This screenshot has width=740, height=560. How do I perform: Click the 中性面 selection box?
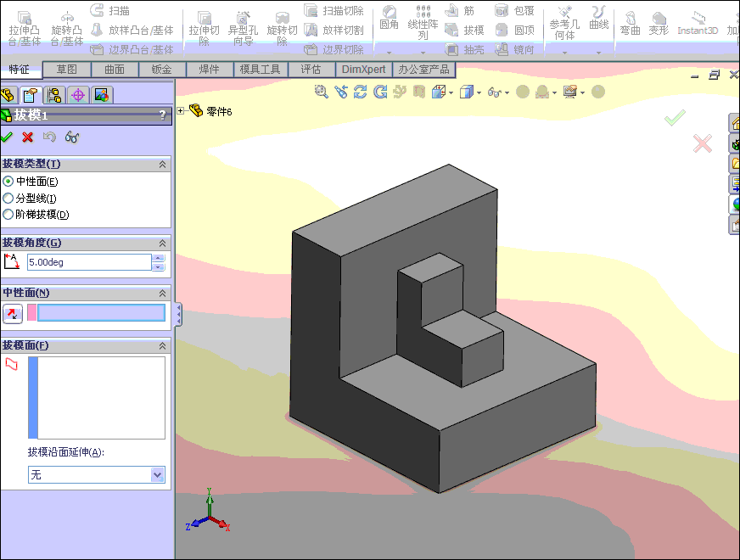point(101,313)
